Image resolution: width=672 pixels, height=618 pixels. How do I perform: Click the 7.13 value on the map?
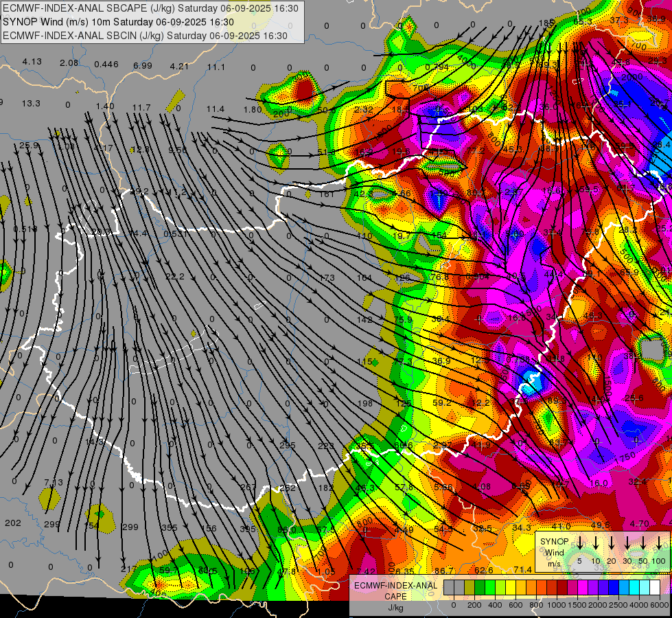point(53,482)
